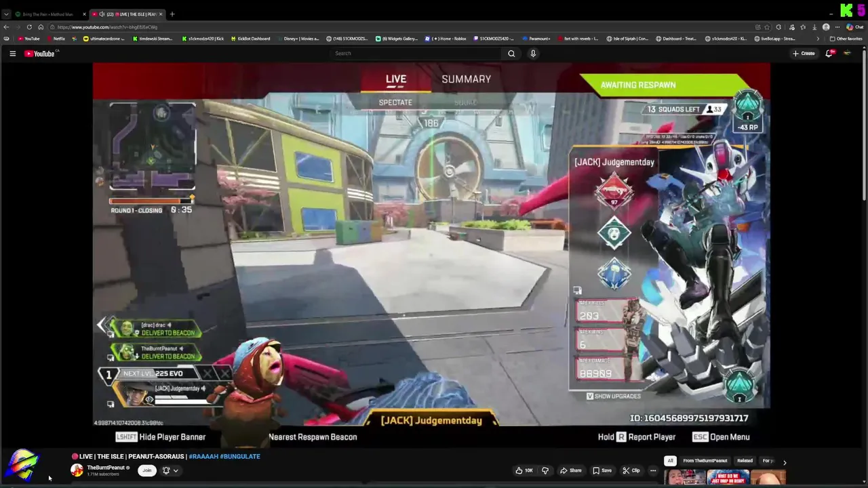Select the LIVE THE ISLE browser tab
Viewport: 868px width, 488px height.
pos(127,14)
